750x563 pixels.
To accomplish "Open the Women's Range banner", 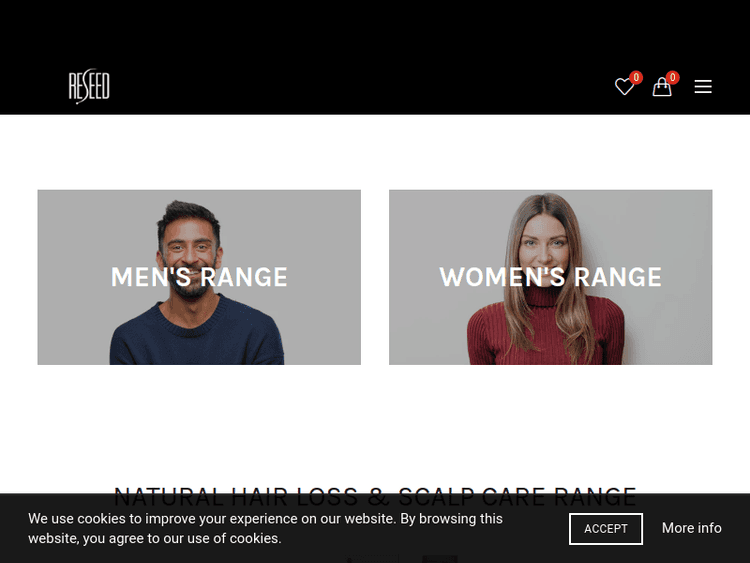I will pos(551,277).
